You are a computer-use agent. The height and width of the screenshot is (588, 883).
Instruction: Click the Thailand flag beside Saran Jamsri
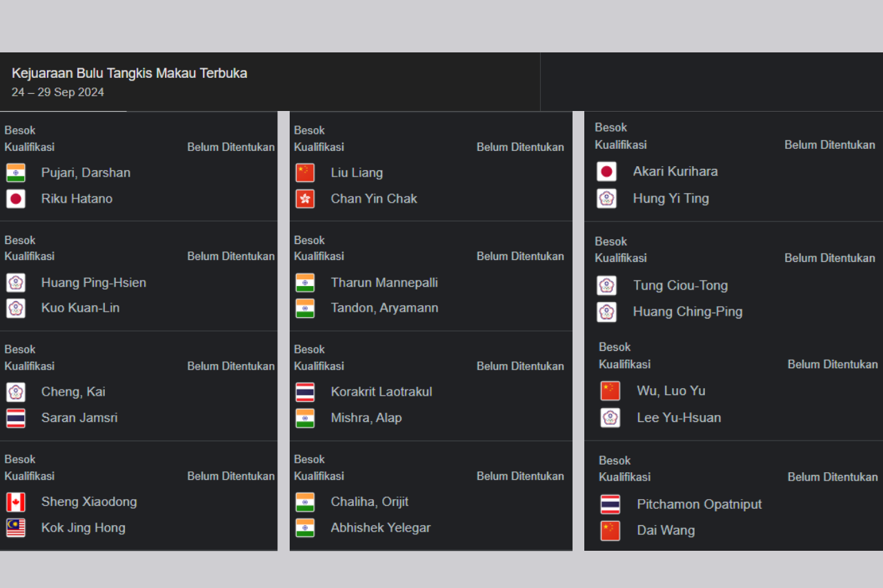click(15, 418)
